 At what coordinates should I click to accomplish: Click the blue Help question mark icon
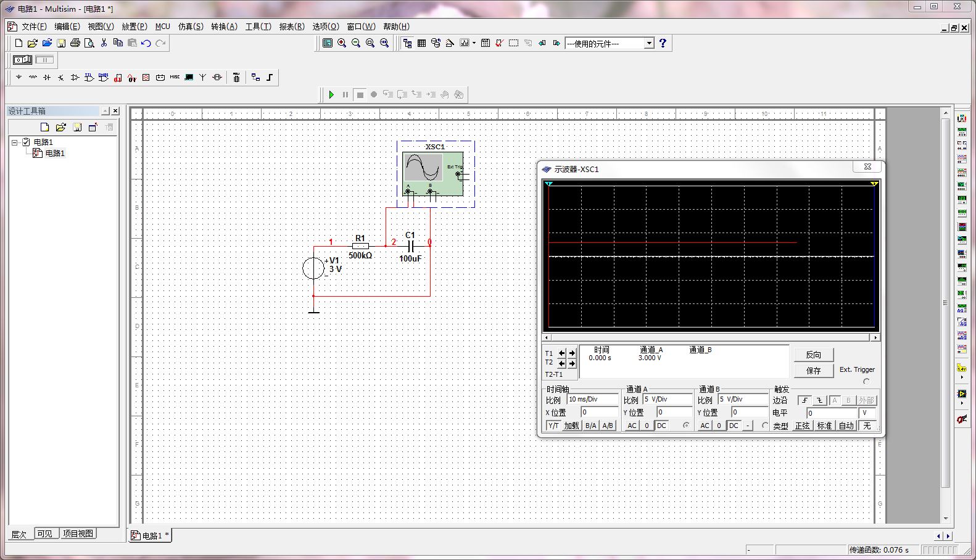pos(663,43)
